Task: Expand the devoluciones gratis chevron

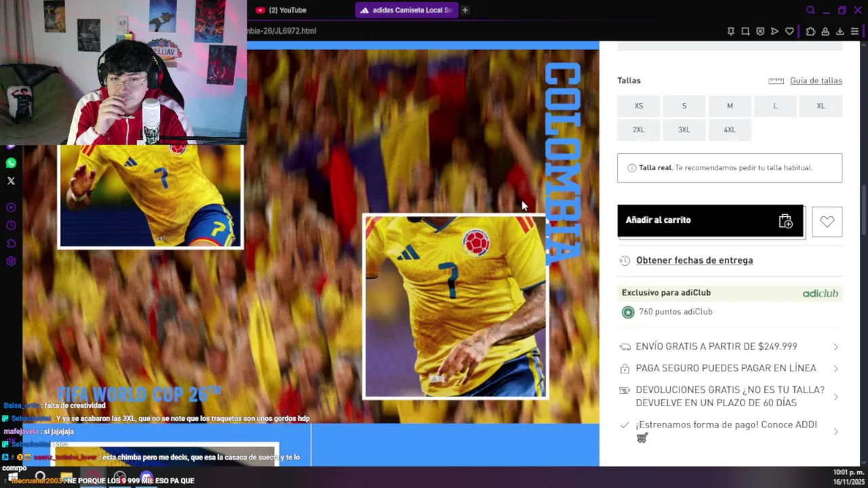Action: [x=835, y=397]
